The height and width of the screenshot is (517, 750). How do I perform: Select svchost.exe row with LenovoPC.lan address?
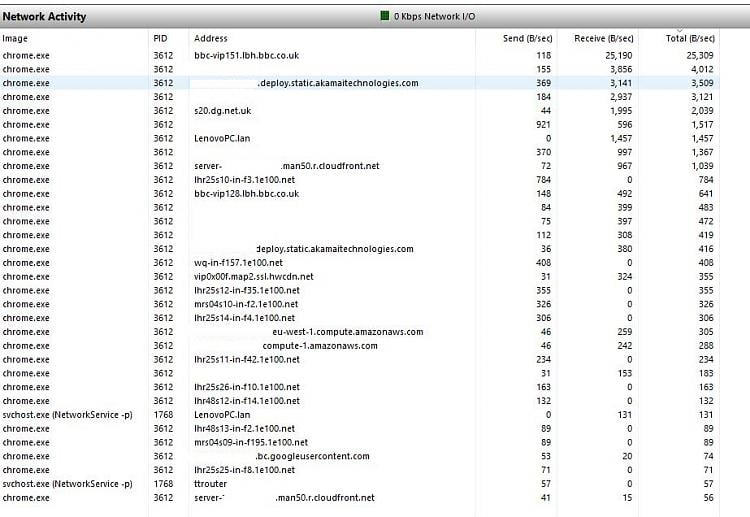[x=360, y=415]
